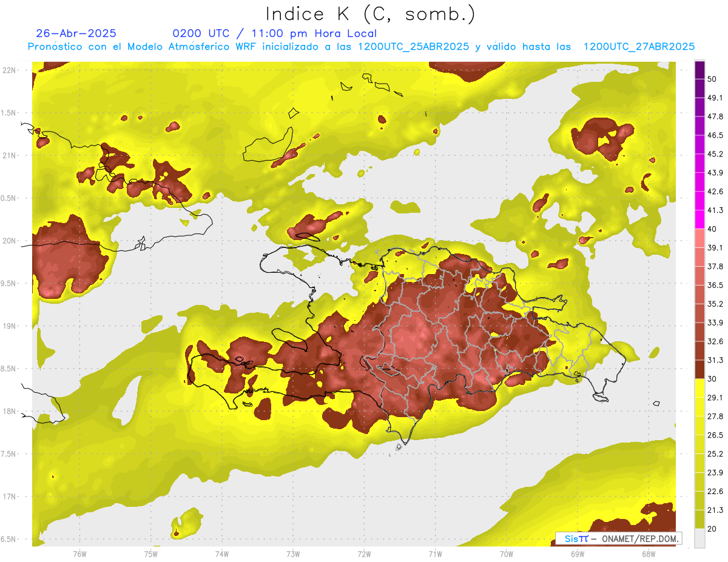Image resolution: width=728 pixels, height=562 pixels.
Task: Click the colorbar value '21.3'
Action: pyautogui.click(x=715, y=510)
